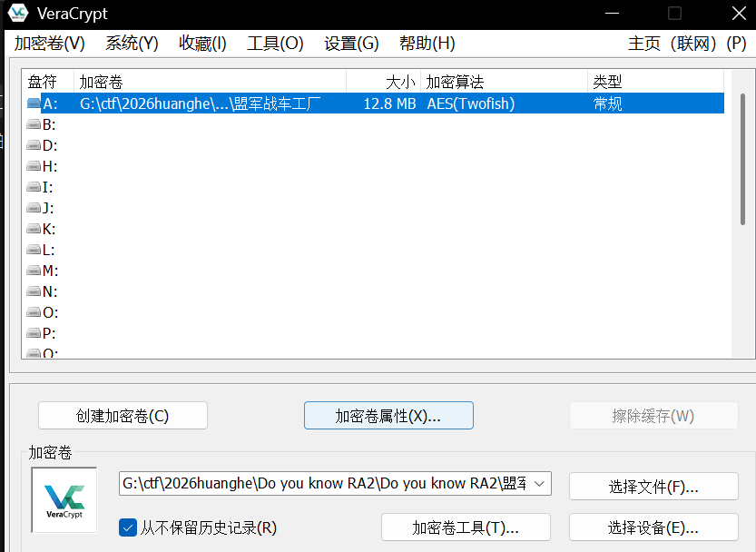This screenshot has width=756, height=552.
Task: Click the 创建加密卷(C) button
Action: 123,416
